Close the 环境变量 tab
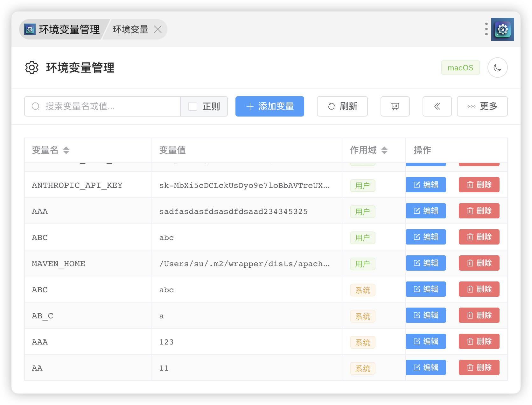Viewport: 532px width, 405px height. 158,29
